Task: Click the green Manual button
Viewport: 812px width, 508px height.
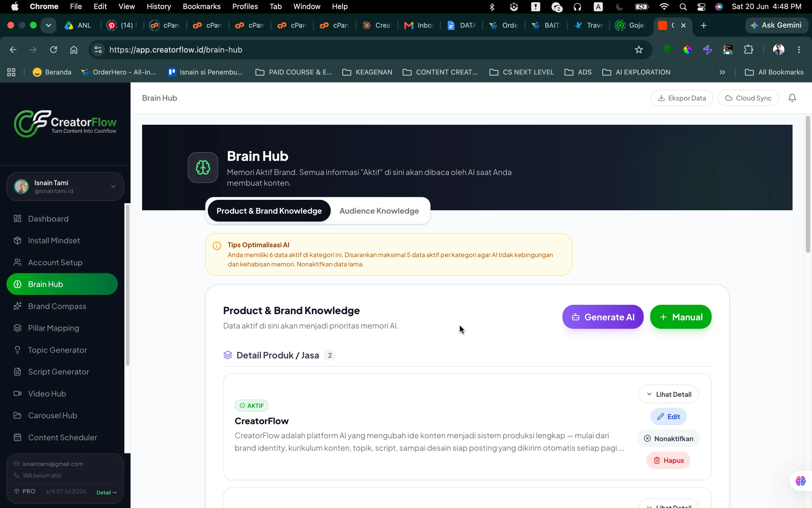Action: pos(680,317)
